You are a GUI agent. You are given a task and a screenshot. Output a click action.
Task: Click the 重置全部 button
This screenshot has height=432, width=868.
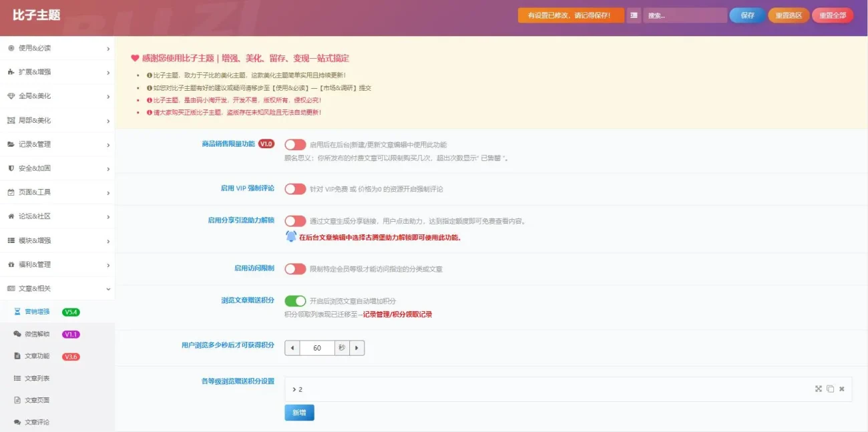pyautogui.click(x=833, y=15)
